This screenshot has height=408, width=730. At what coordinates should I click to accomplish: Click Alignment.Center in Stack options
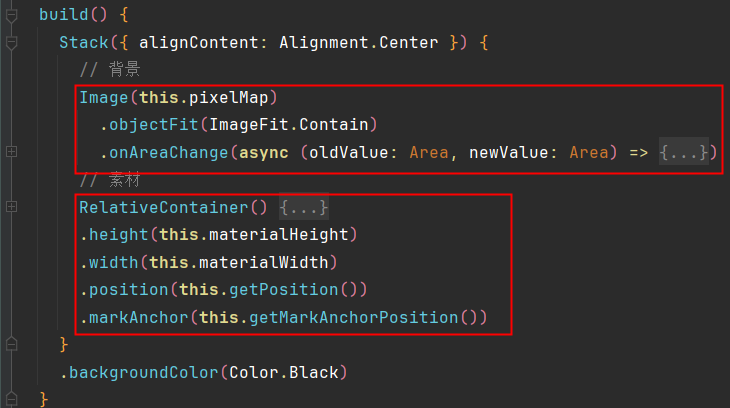358,43
